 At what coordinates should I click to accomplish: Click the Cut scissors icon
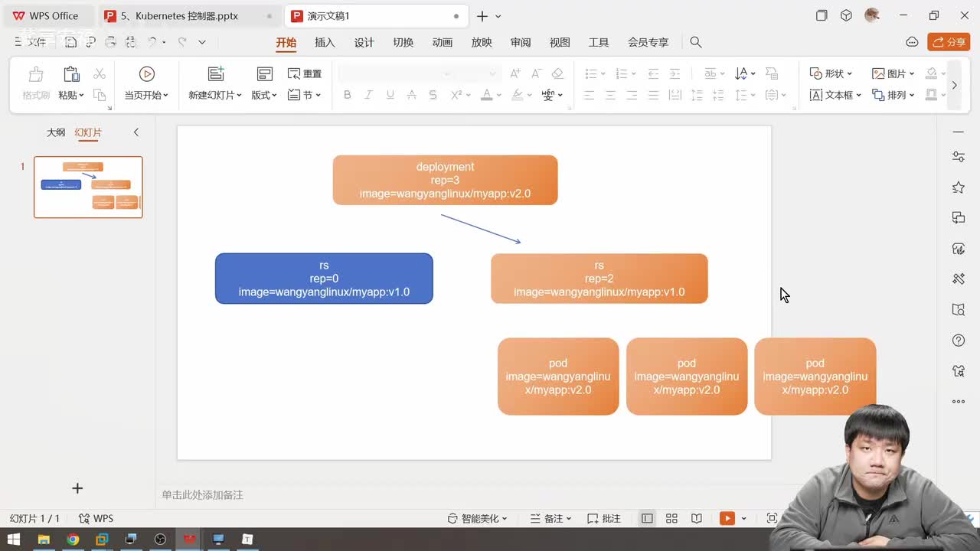pos(100,73)
